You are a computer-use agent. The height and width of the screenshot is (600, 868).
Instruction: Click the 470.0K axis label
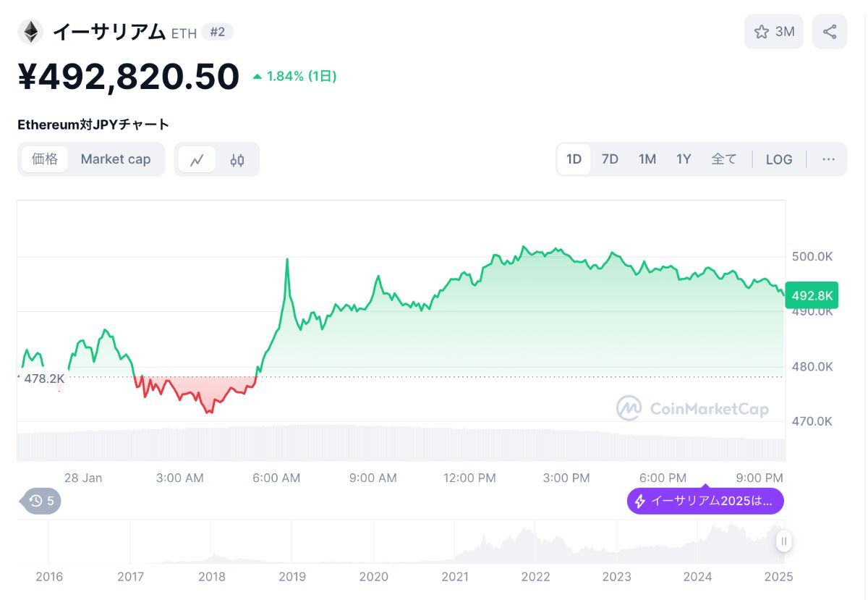pyautogui.click(x=812, y=421)
